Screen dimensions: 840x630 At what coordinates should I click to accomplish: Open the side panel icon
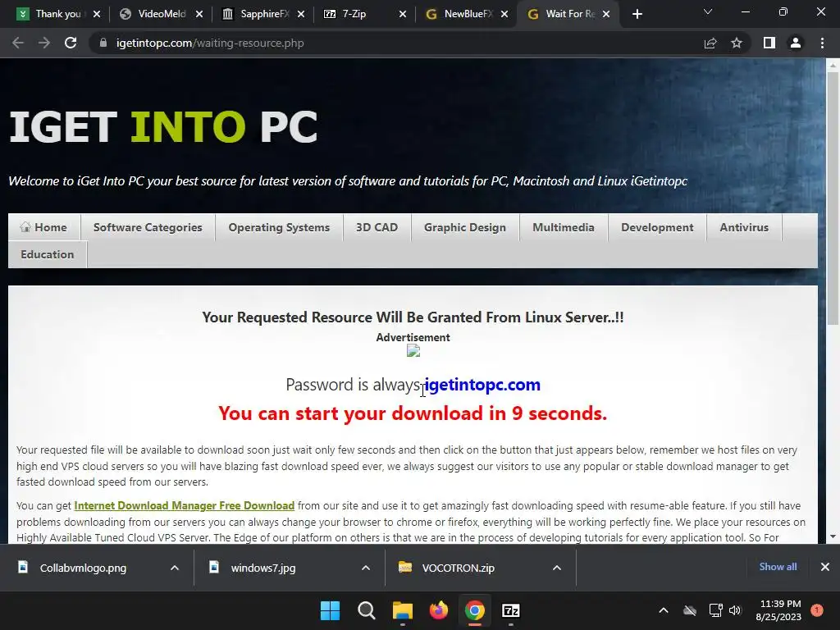click(x=769, y=43)
